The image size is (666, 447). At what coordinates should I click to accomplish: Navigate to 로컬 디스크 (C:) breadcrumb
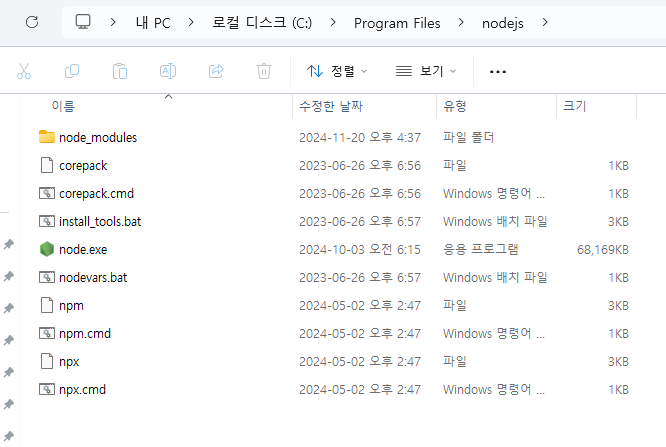262,23
